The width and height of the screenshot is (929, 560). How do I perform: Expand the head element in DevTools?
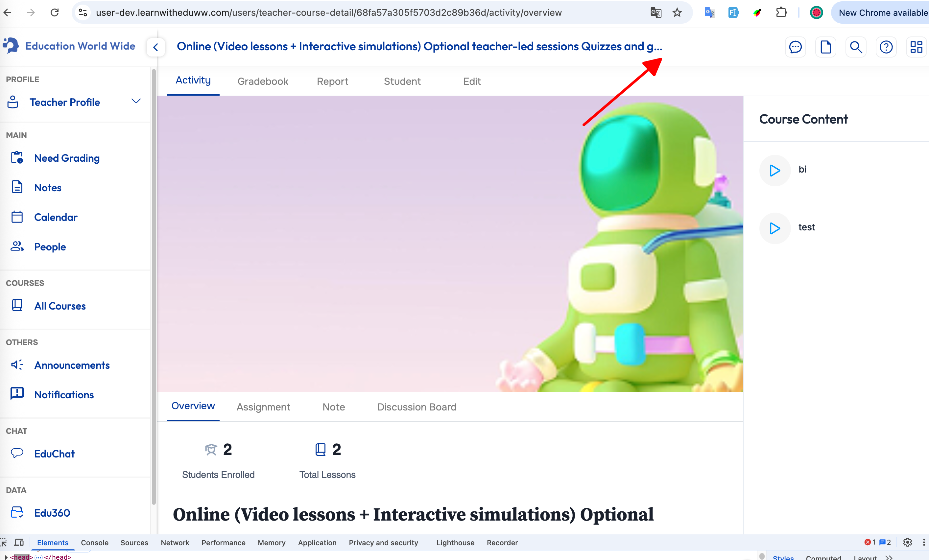click(x=6, y=557)
